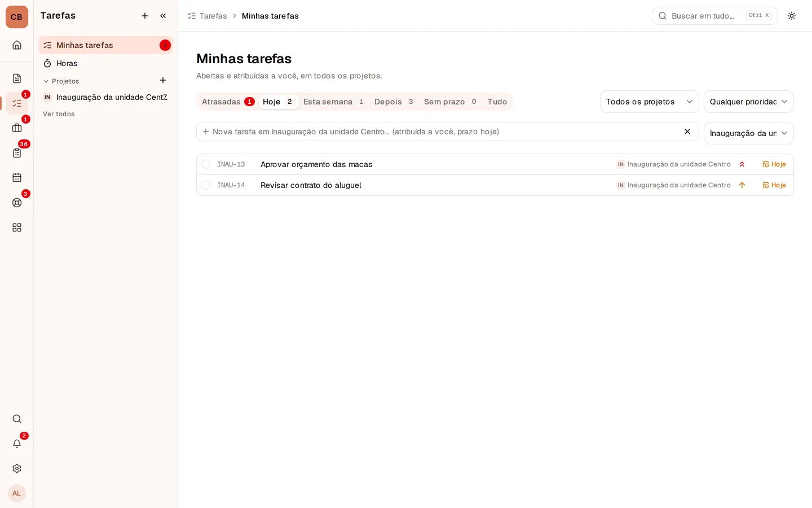The height and width of the screenshot is (508, 812).
Task: Click the plus icon beside the Tarefas heading
Action: click(145, 16)
